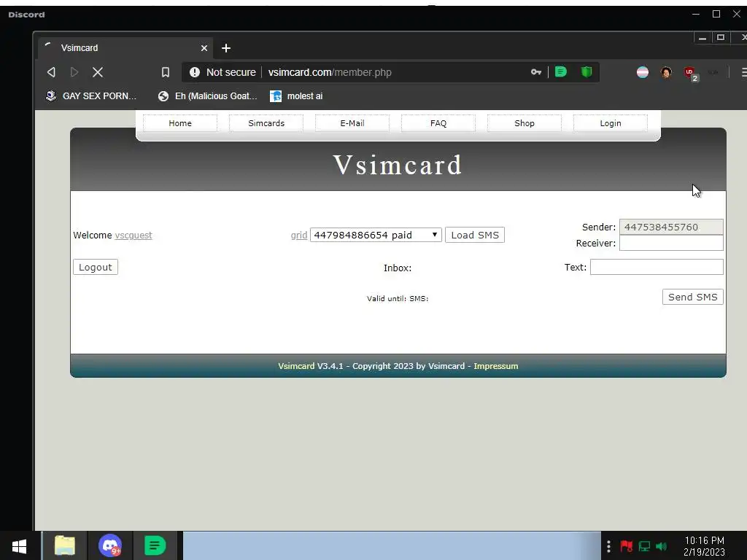Open a new browser tab
This screenshot has height=560, width=747.
point(226,48)
